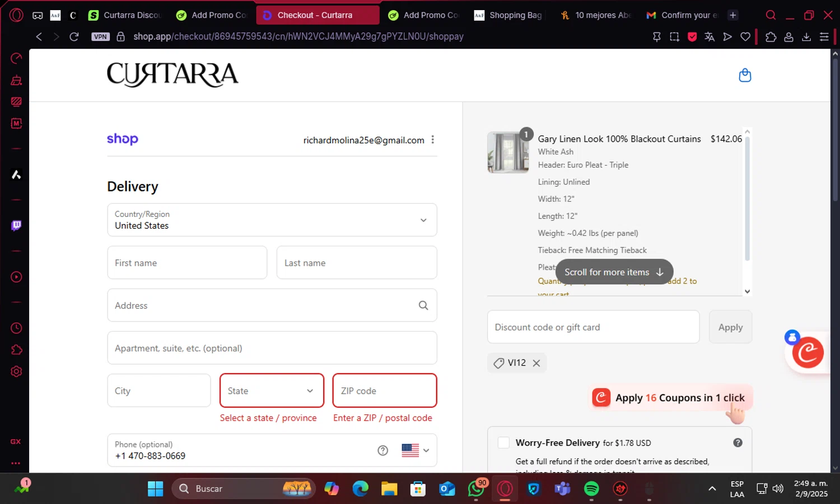The width and height of the screenshot is (840, 504).
Task: Switch to the Shopping Bag tab
Action: click(x=508, y=15)
